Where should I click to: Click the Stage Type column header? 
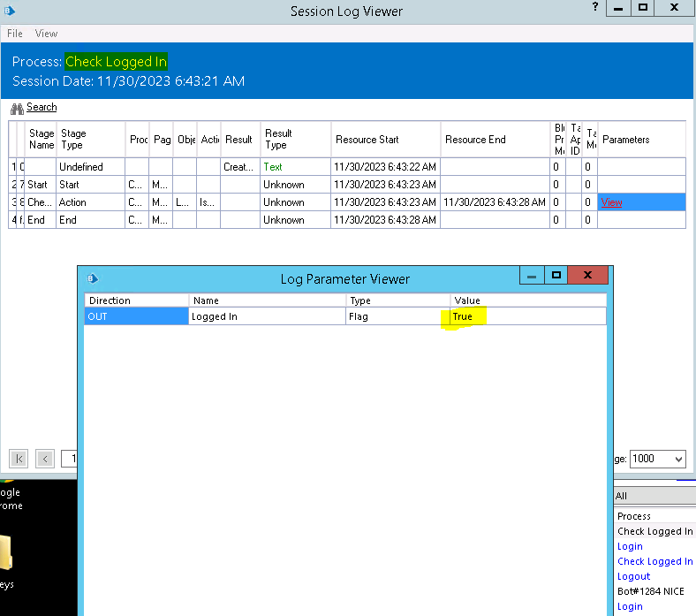pyautogui.click(x=74, y=140)
